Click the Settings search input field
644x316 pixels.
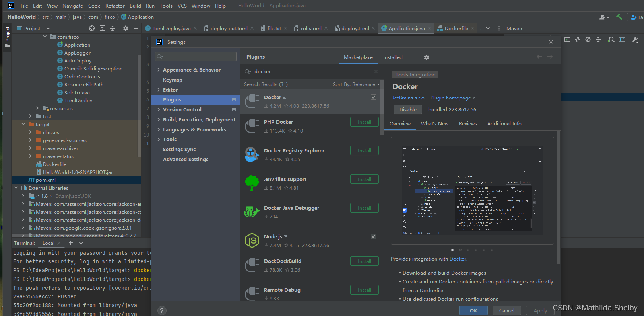click(x=196, y=57)
